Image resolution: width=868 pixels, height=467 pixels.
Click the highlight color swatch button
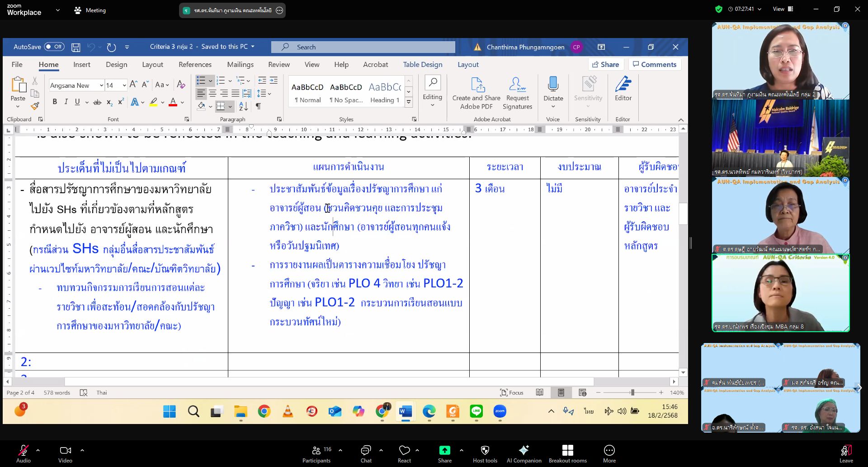[x=153, y=102]
